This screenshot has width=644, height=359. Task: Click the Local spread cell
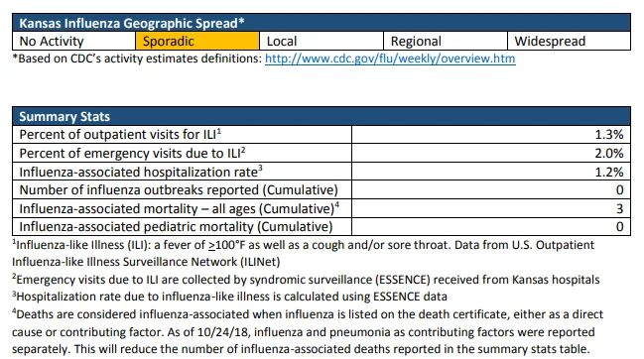pos(322,41)
